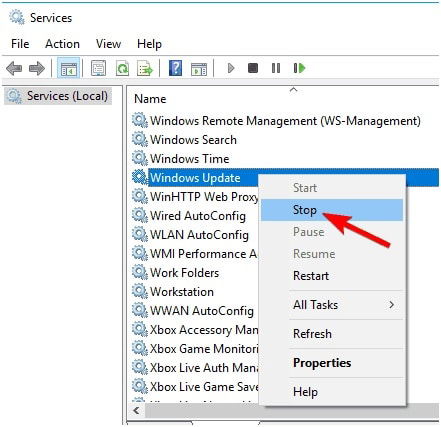Click the Services app title icon
The height and width of the screenshot is (427, 441).
coord(17,17)
